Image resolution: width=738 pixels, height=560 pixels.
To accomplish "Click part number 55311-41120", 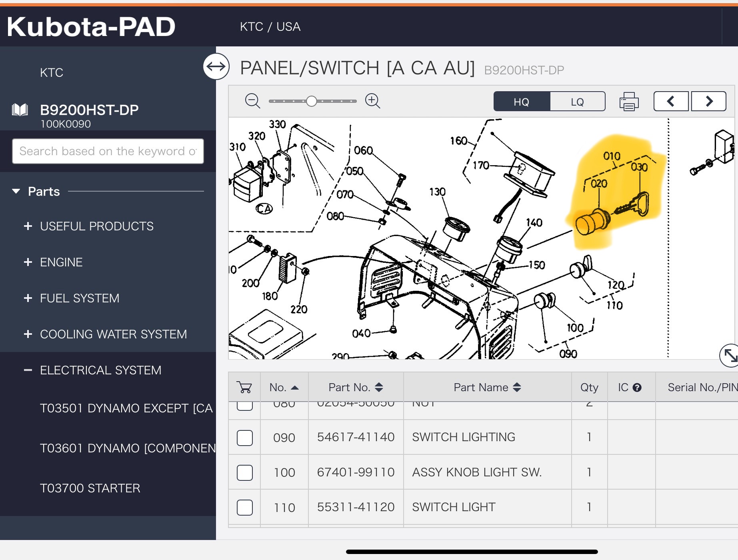I will 356,507.
